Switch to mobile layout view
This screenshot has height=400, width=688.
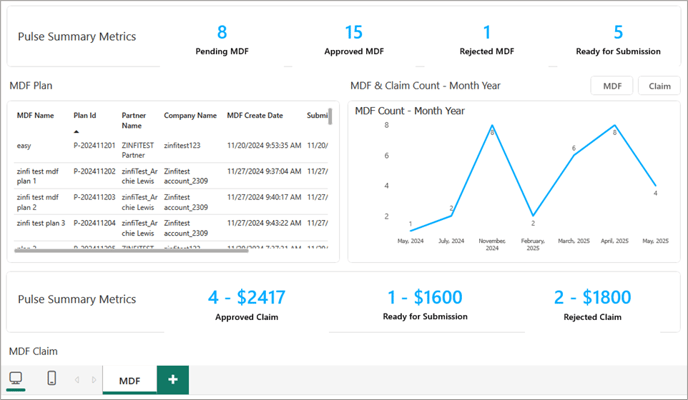pyautogui.click(x=52, y=379)
